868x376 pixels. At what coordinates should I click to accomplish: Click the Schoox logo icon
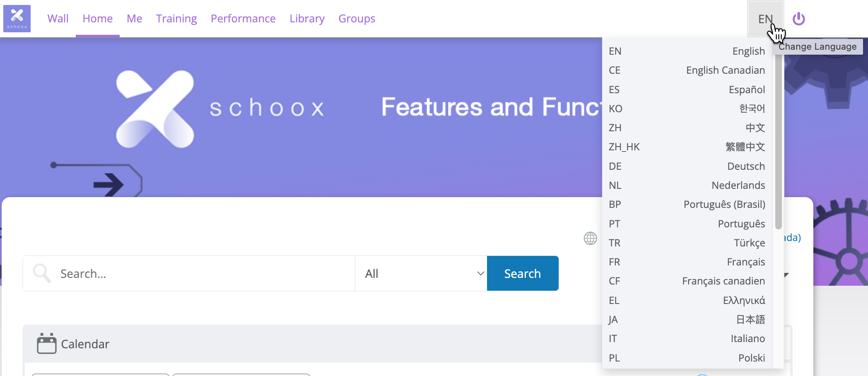(x=17, y=19)
